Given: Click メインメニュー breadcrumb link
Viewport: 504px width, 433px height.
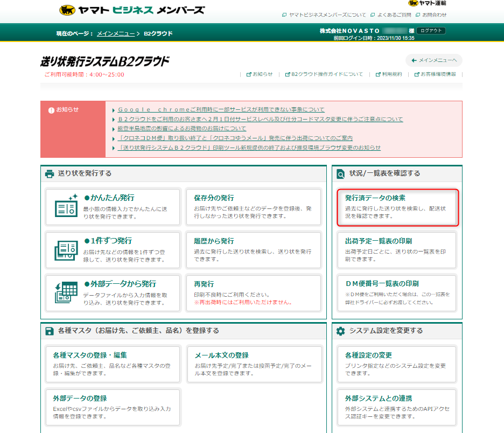Looking at the screenshot, I should (116, 33).
